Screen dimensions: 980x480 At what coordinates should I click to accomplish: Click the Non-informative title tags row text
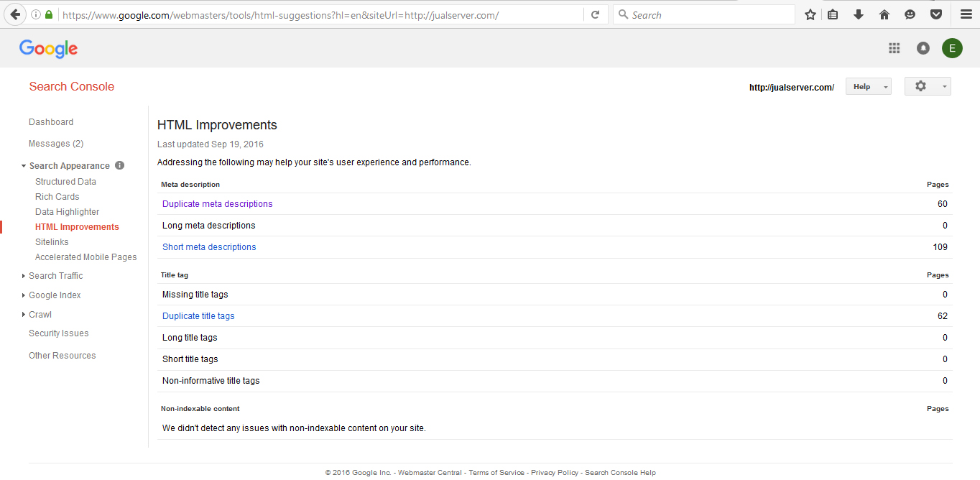click(211, 381)
